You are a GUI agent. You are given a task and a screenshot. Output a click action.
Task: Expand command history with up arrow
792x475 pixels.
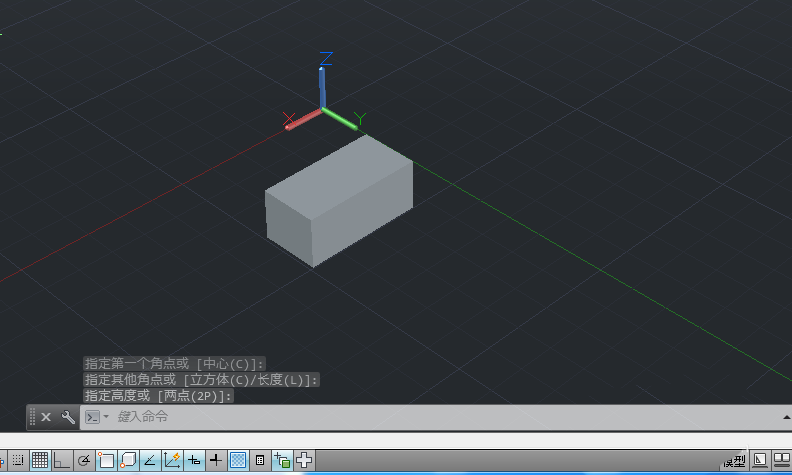[786, 417]
